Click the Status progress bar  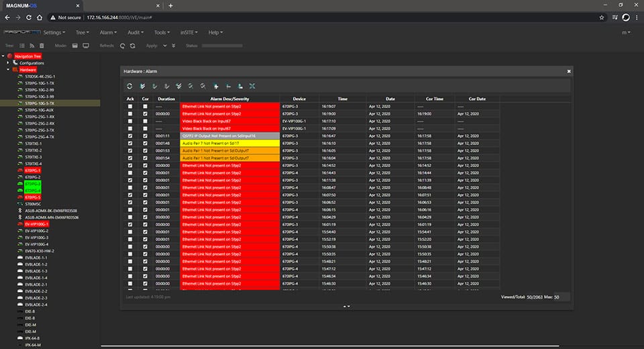point(222,46)
